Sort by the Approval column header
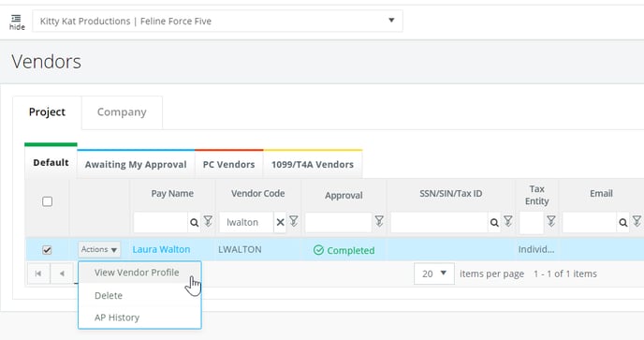 pos(344,195)
